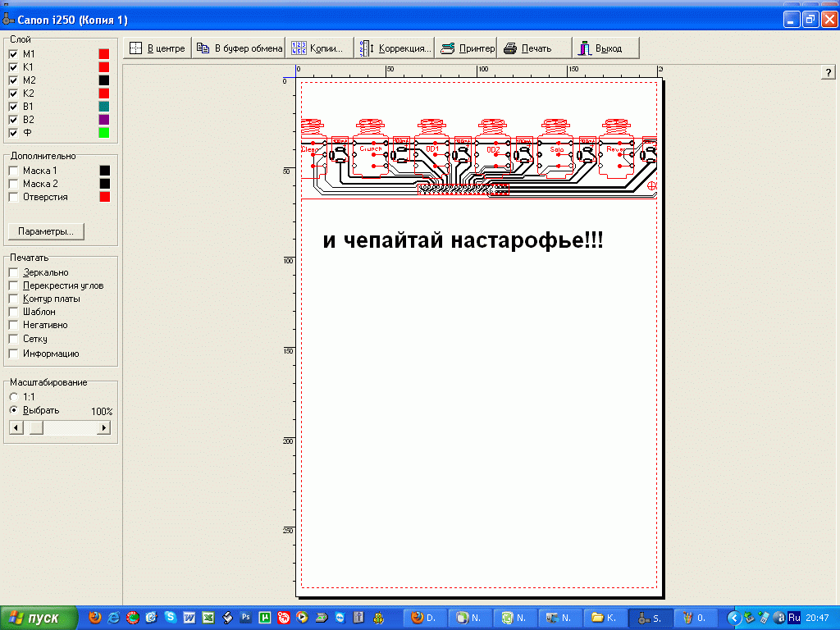This screenshot has width=840, height=630.
Task: Uncheck the K2 layer checkbox
Action: click(13, 94)
